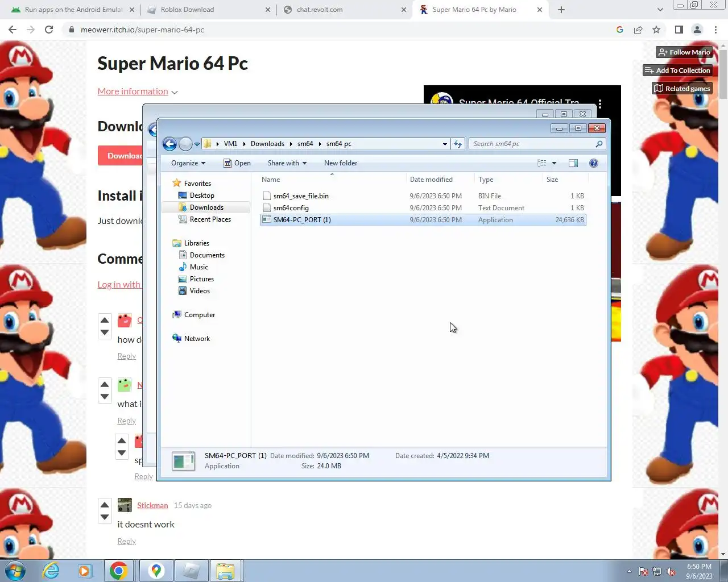Open the Chrome tab search dropdown arrow
This screenshot has width=728, height=582.
pos(660,10)
